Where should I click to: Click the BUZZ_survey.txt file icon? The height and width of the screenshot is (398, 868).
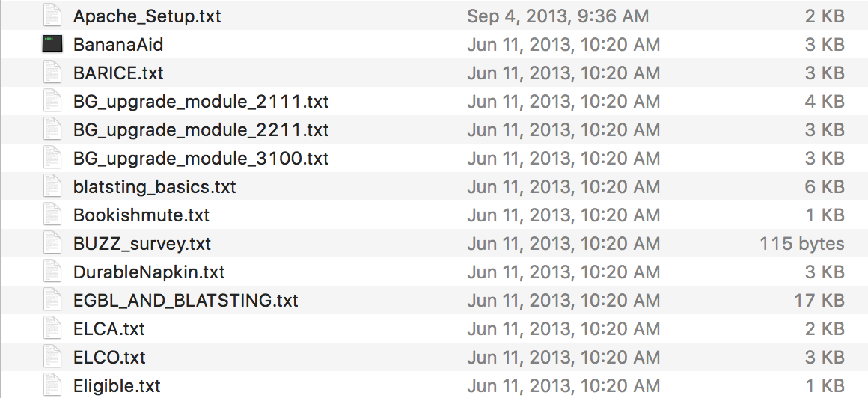tap(52, 244)
